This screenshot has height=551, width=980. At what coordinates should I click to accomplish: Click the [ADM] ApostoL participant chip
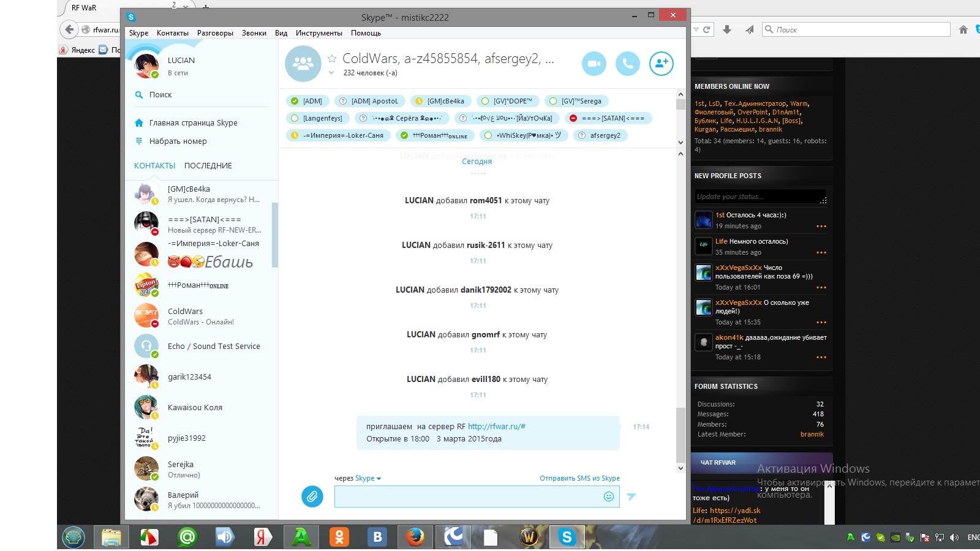pos(369,101)
